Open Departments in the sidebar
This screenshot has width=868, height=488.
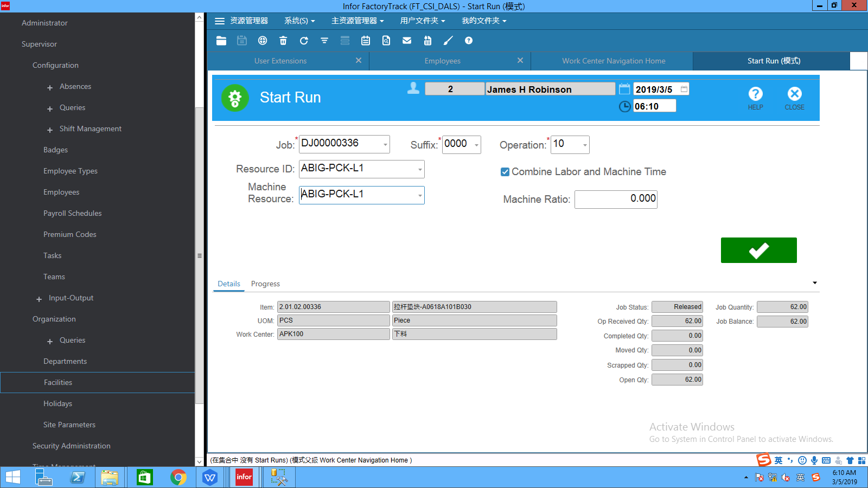click(x=65, y=361)
